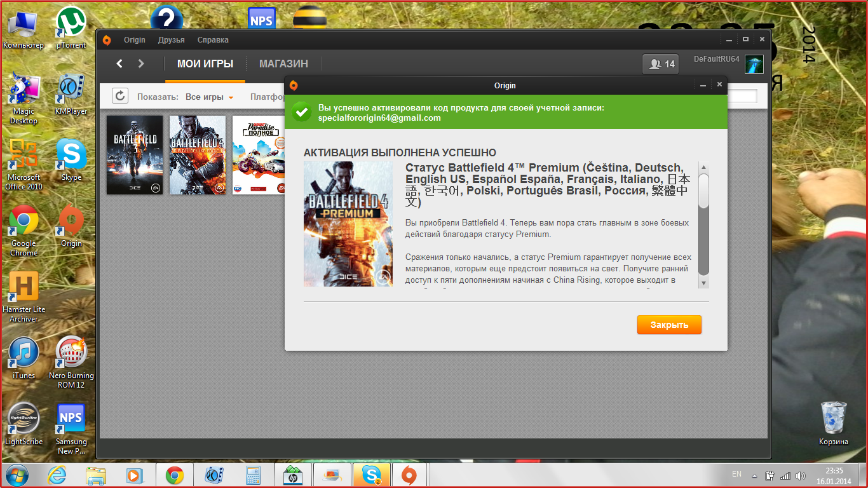
Task: Open KMPlayer from the taskbar
Action: pyautogui.click(x=214, y=475)
